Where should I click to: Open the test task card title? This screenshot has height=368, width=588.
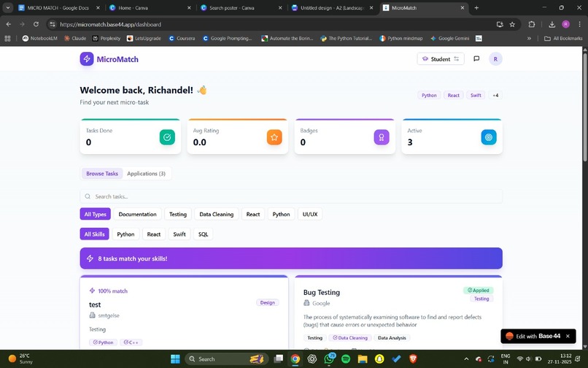pyautogui.click(x=95, y=304)
